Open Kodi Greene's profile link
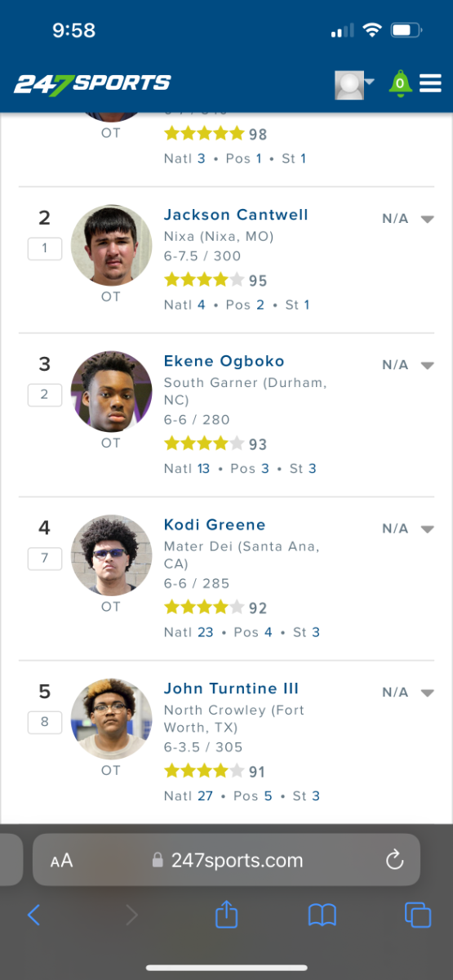This screenshot has height=980, width=453. (x=215, y=524)
